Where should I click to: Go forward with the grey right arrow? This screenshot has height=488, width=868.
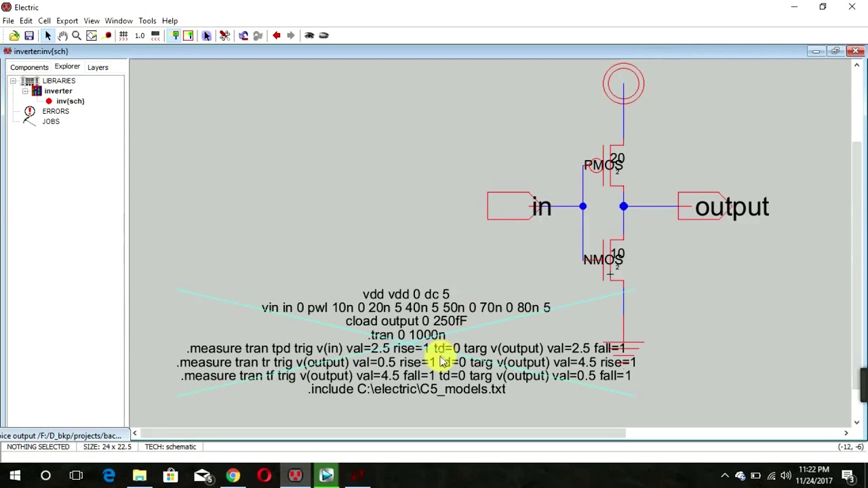(x=291, y=35)
